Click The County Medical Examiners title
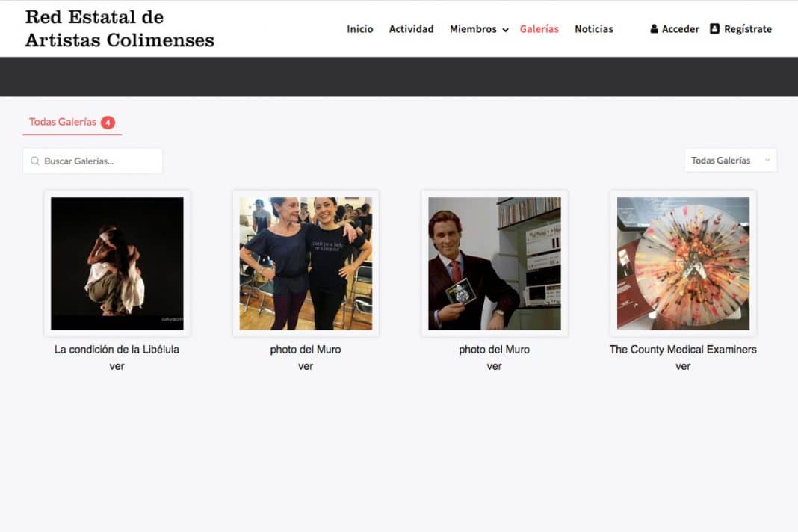This screenshot has width=798, height=532. [683, 349]
